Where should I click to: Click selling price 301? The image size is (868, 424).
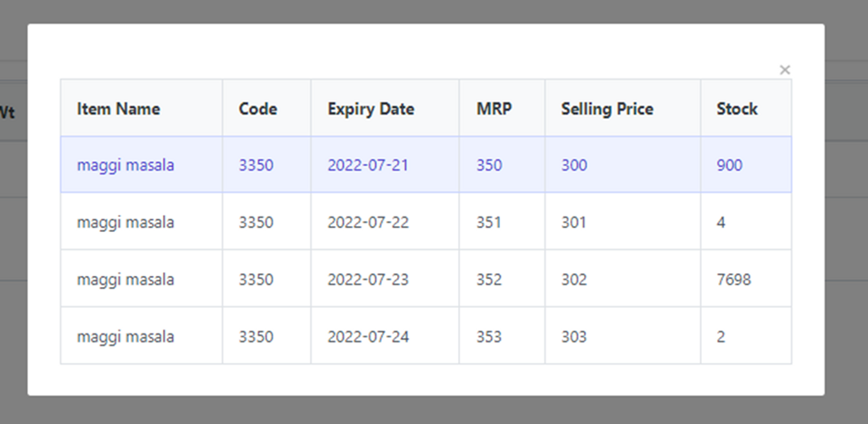point(573,222)
